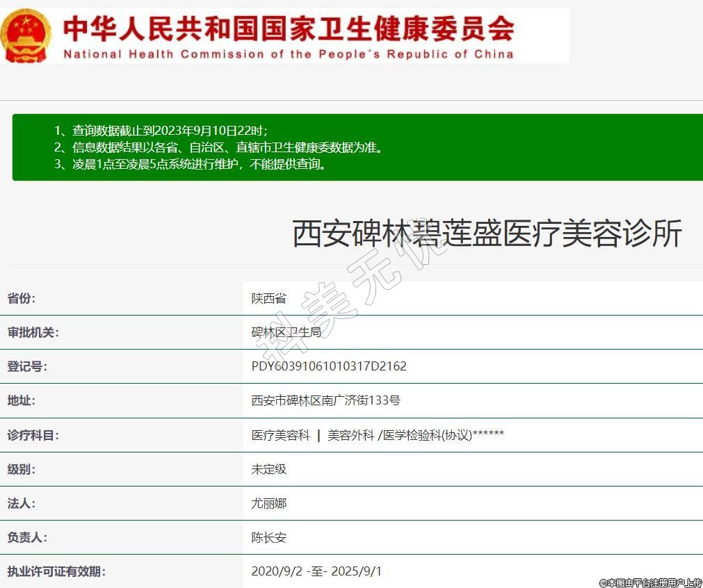Select the notice about 凌晨1点至凌晨5点 system maintenance
The height and width of the screenshot is (588, 703).
(191, 165)
